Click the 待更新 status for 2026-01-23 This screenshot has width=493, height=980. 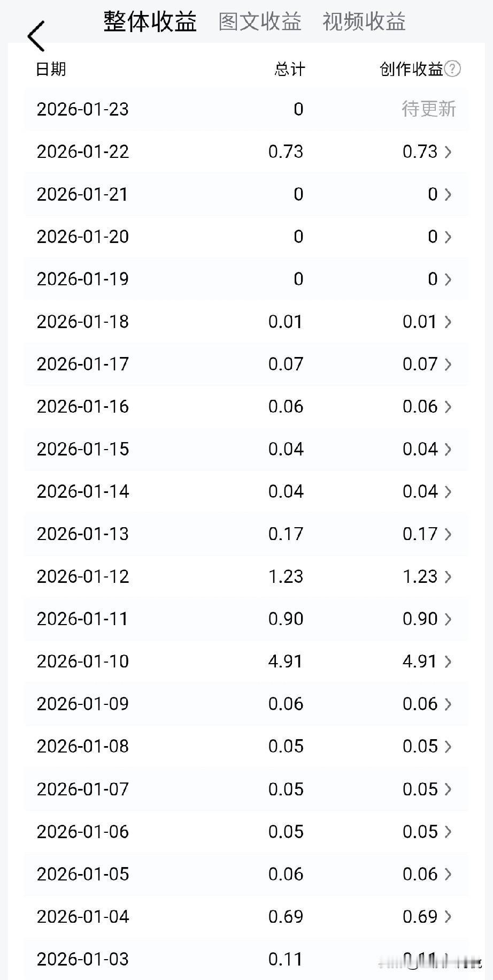click(428, 109)
